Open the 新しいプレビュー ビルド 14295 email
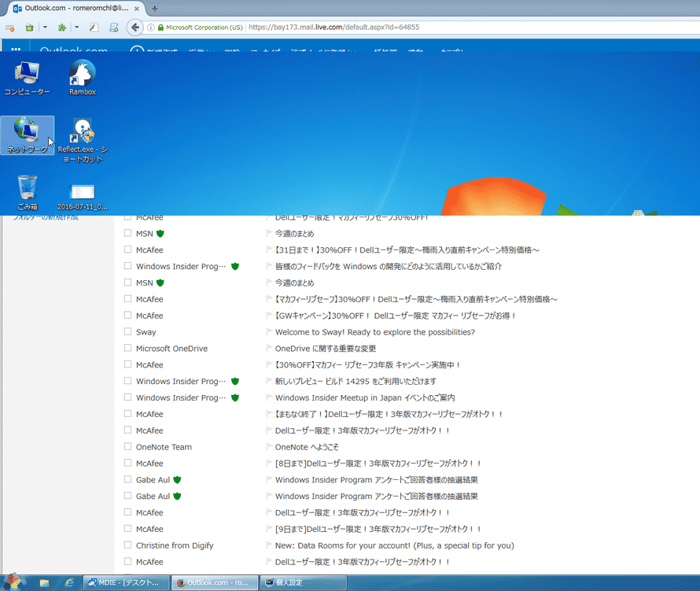Viewport: 700px width, 591px height. (x=356, y=381)
